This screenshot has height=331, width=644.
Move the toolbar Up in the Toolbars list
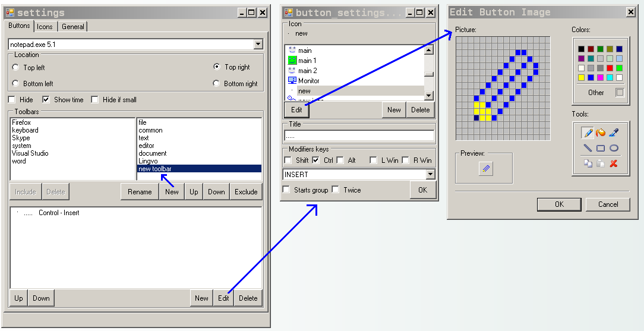click(194, 192)
